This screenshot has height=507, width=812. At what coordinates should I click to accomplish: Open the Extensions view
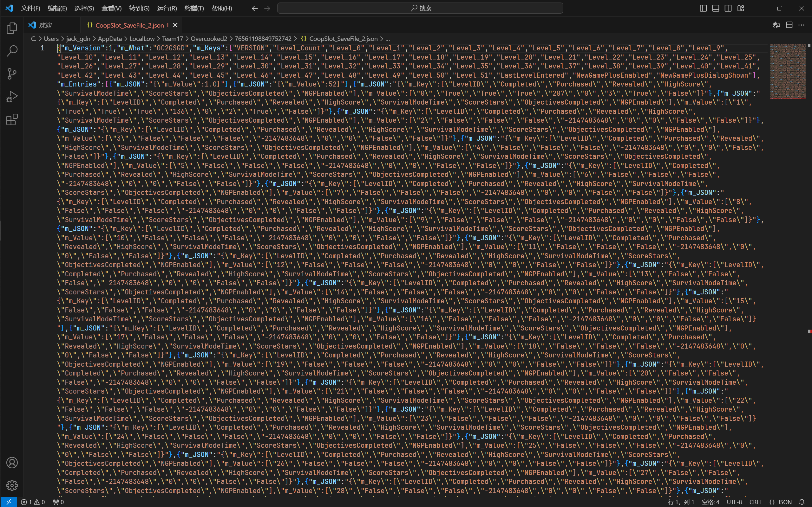point(12,120)
